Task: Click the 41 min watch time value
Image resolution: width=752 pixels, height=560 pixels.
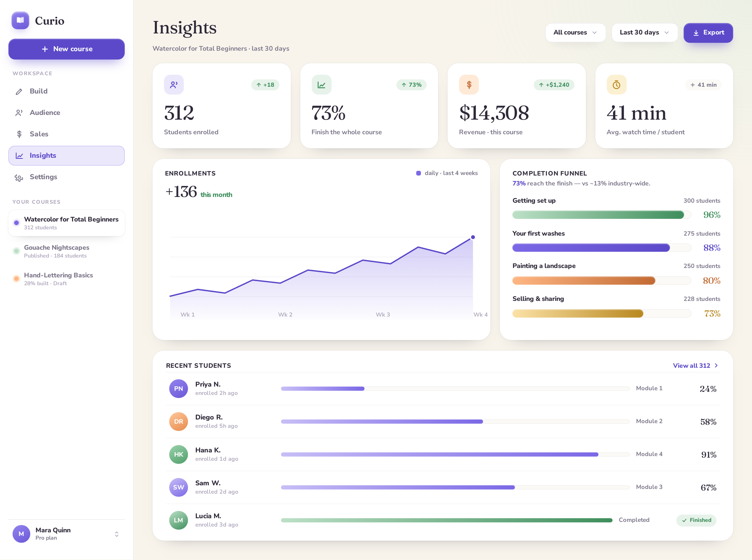Action: 636,113
